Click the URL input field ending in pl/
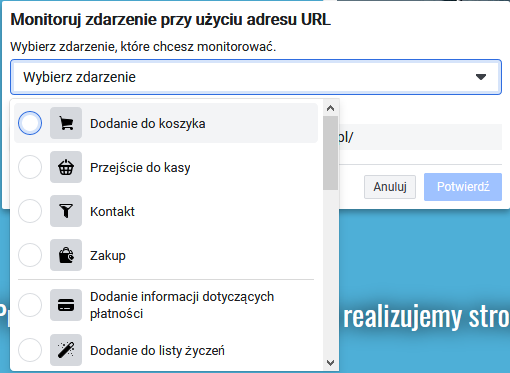Image resolution: width=510 pixels, height=373 pixels. tap(420, 137)
